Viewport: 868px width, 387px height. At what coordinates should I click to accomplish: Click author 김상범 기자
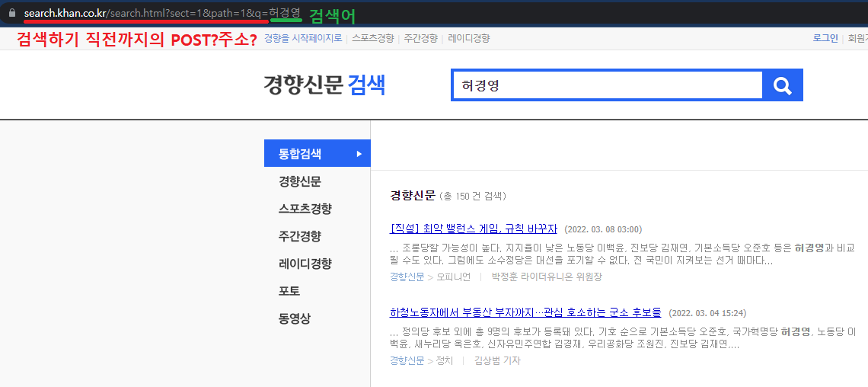coord(497,360)
